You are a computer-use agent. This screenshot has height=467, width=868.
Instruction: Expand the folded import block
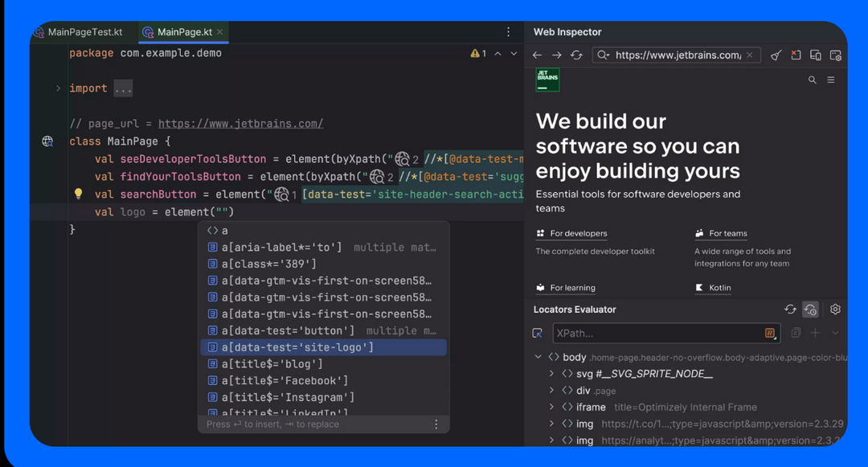tap(58, 88)
